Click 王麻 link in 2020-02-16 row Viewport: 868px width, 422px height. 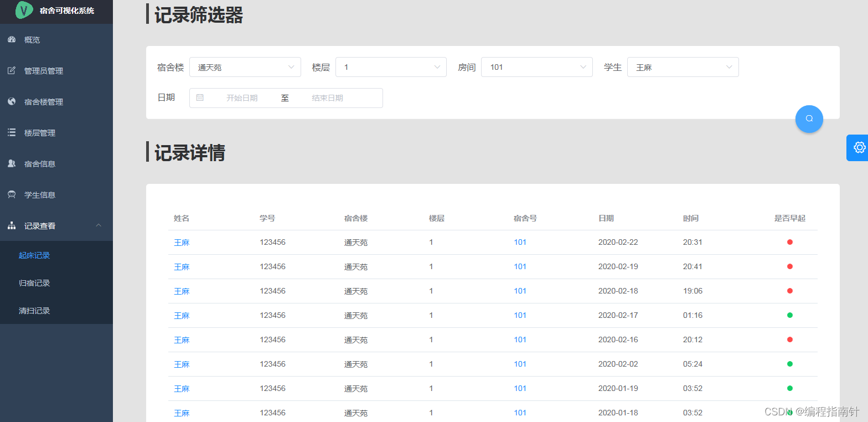182,340
